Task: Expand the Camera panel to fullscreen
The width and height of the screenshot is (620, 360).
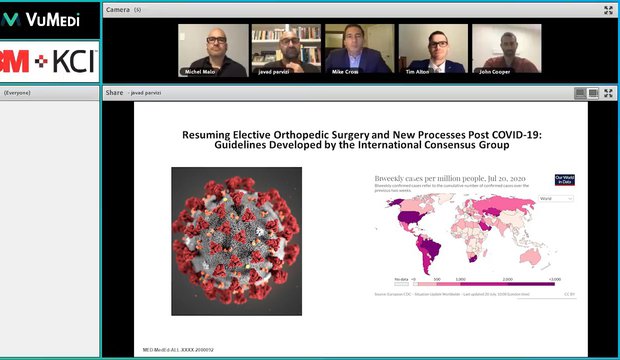Action: click(x=609, y=10)
